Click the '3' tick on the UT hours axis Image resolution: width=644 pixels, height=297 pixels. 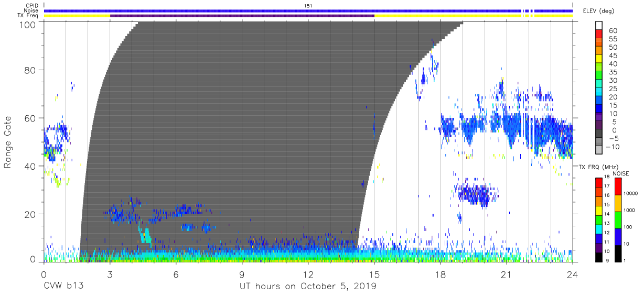click(110, 274)
